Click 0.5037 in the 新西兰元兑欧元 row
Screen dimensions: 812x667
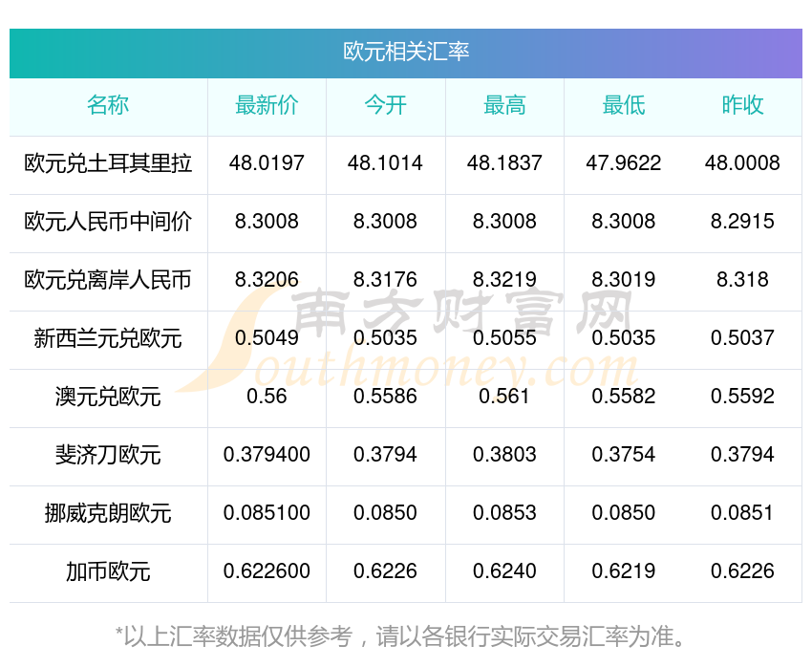pos(742,338)
